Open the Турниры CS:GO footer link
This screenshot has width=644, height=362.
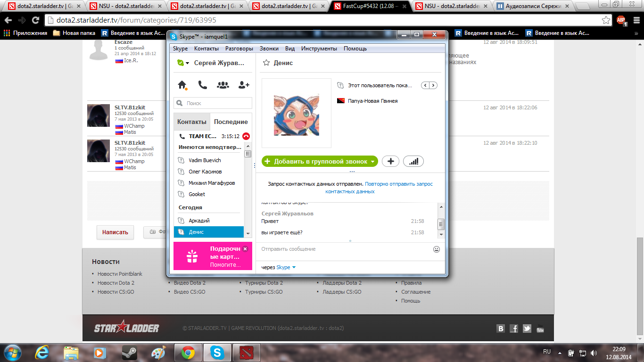(x=264, y=292)
